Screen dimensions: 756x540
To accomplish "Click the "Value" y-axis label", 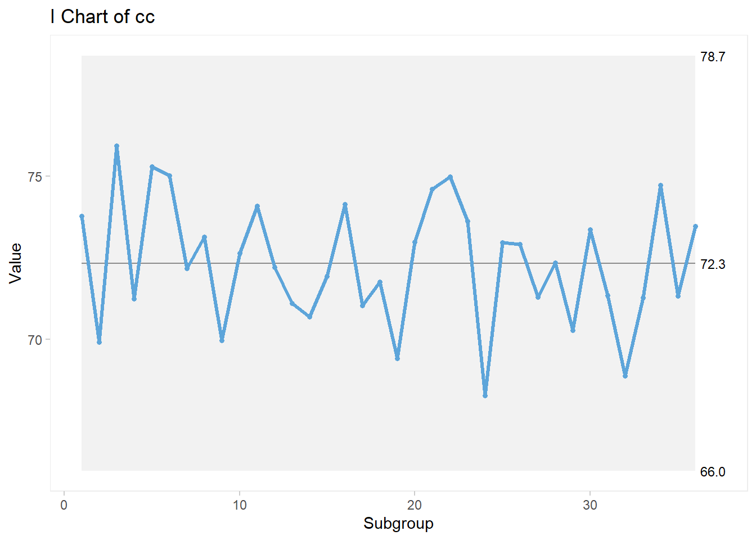I will click(x=16, y=263).
